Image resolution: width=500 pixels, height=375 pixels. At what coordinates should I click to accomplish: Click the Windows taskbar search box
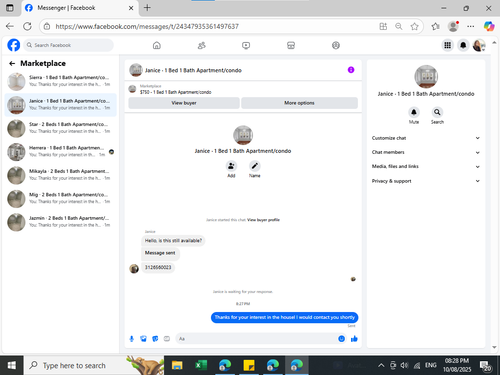pos(93,365)
